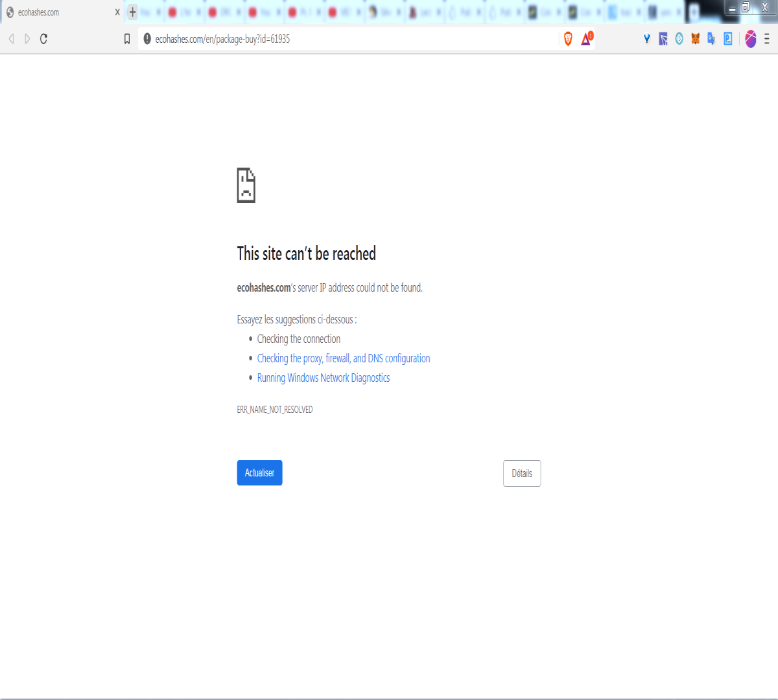Open the blue P extension icon
The width and height of the screenshot is (778, 700).
(x=728, y=39)
